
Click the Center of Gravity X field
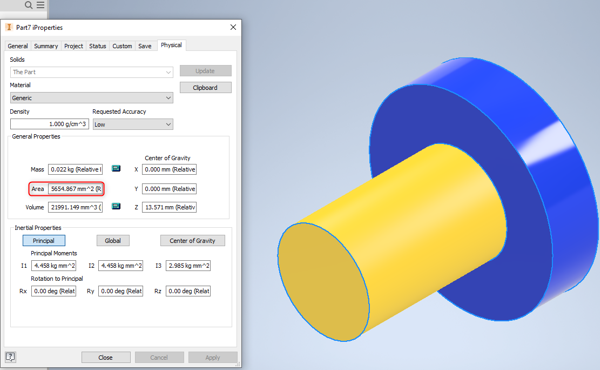(x=170, y=170)
